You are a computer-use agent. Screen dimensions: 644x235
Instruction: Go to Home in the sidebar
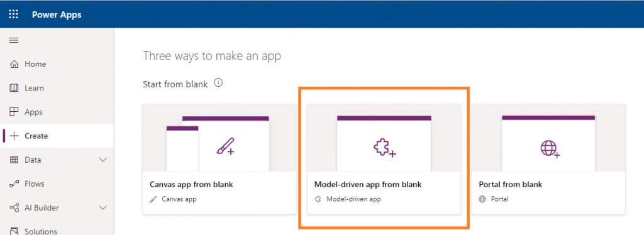pos(57,64)
